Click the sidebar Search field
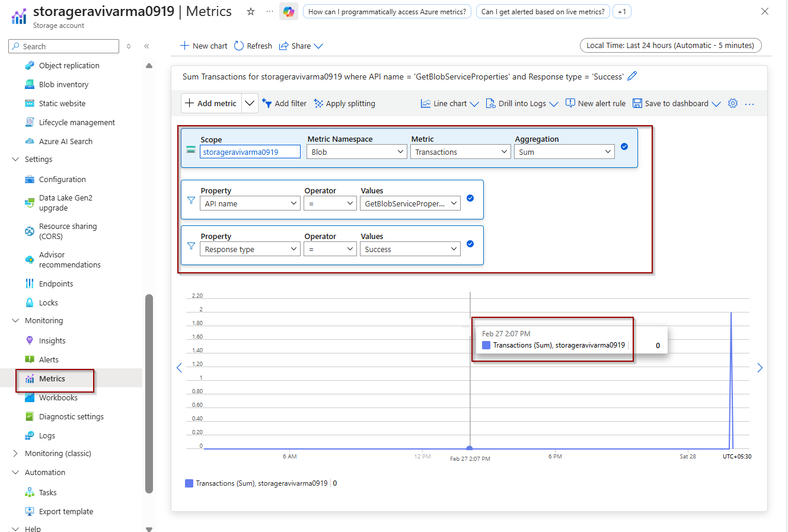788x532 pixels. coord(64,46)
